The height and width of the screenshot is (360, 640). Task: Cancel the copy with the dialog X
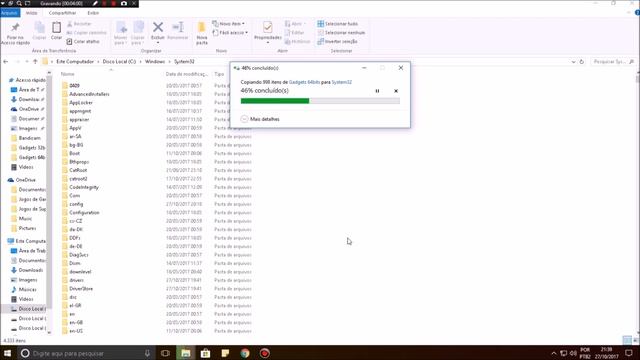pos(396,91)
